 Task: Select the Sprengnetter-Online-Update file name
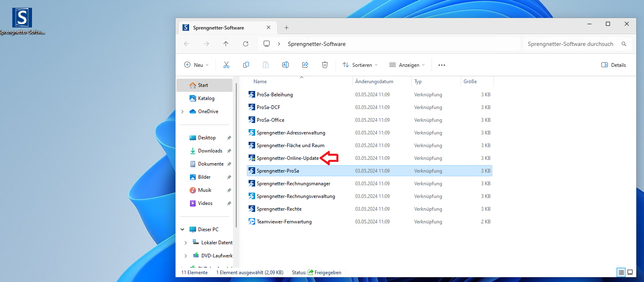coord(288,158)
